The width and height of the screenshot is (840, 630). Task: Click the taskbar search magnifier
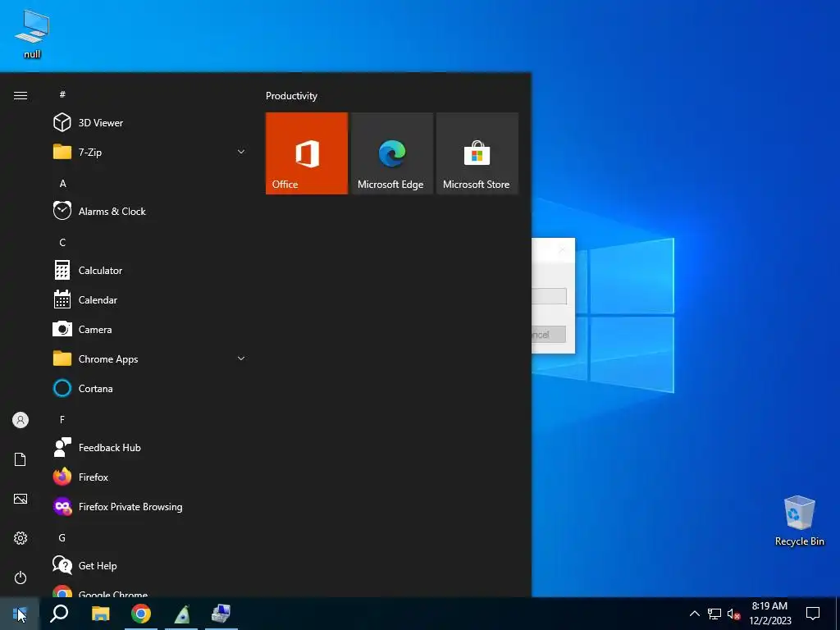59,614
